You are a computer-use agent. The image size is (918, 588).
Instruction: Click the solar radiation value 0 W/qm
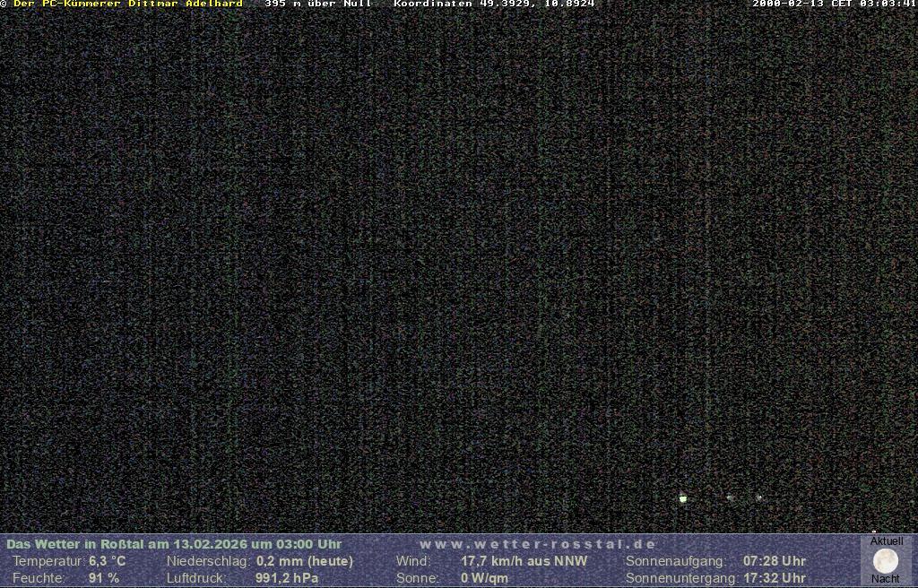[x=484, y=578]
